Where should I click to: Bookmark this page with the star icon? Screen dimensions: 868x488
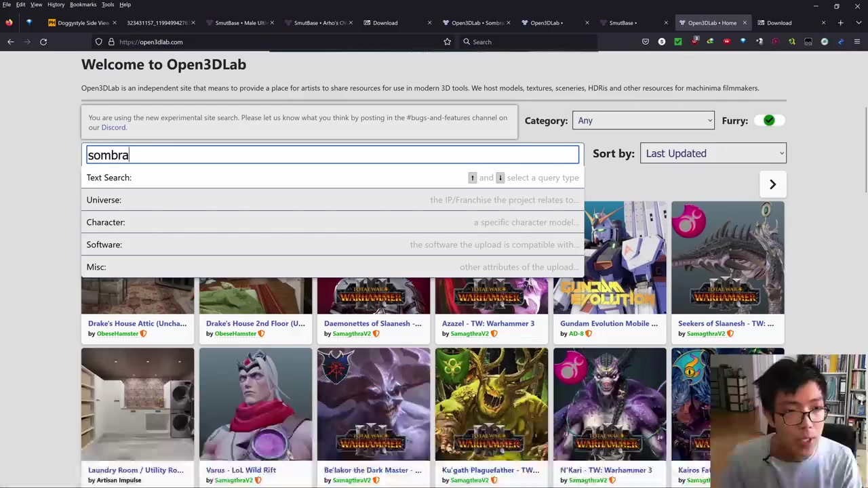[x=447, y=42]
